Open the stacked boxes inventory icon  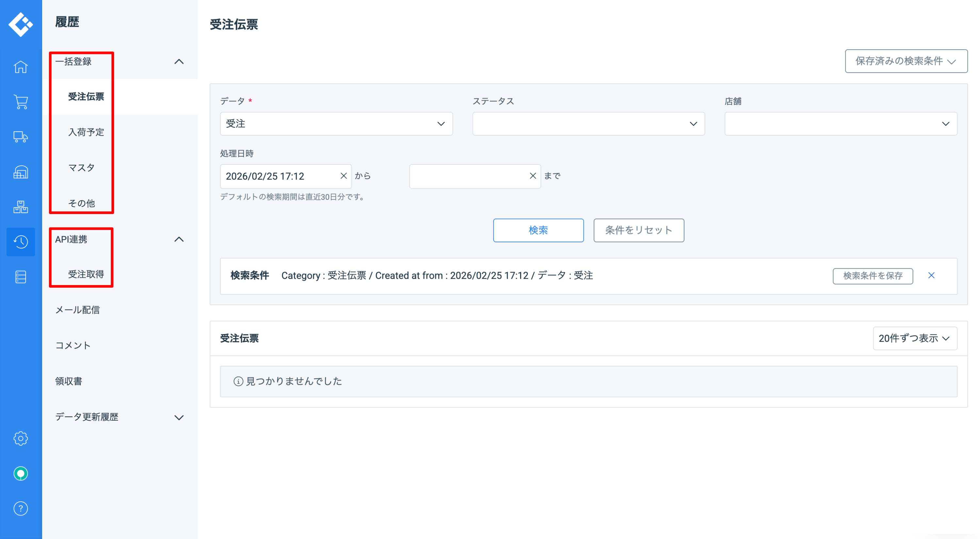click(x=21, y=207)
